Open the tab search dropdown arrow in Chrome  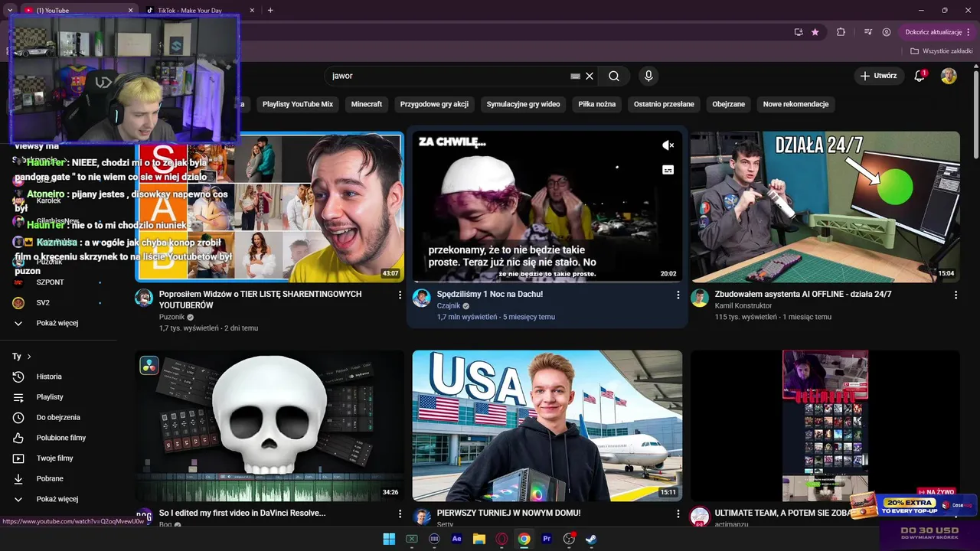click(10, 10)
